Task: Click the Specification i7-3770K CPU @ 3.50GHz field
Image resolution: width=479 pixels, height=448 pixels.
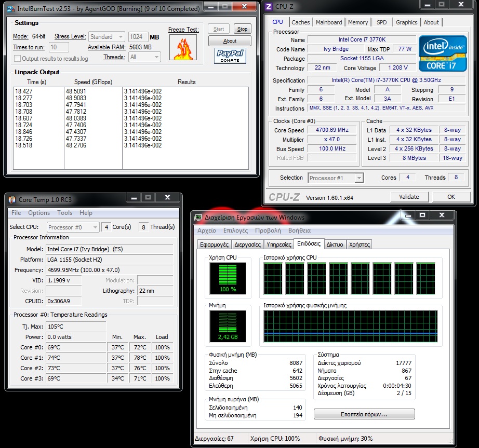Action: pyautogui.click(x=387, y=80)
